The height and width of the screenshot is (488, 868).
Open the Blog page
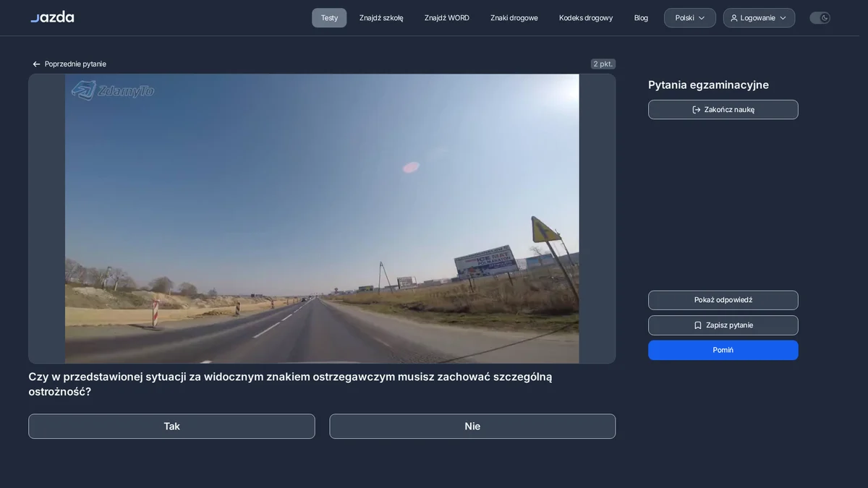[x=641, y=18]
